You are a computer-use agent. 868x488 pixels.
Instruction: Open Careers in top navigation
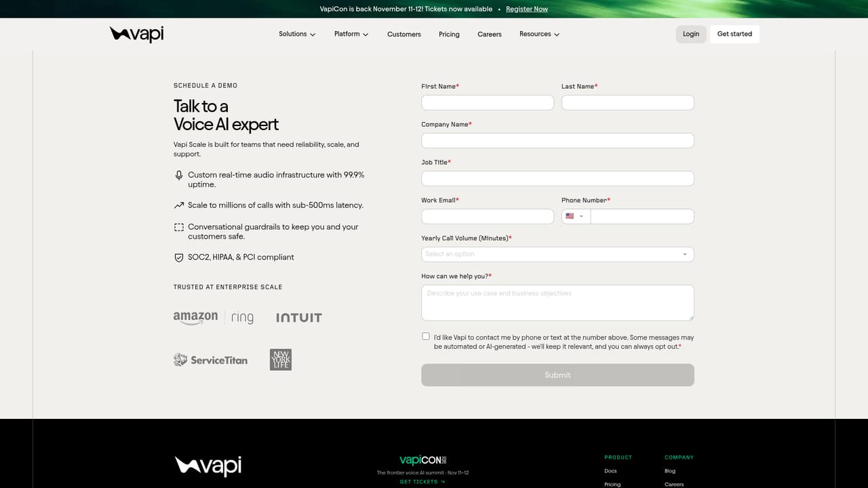490,35
